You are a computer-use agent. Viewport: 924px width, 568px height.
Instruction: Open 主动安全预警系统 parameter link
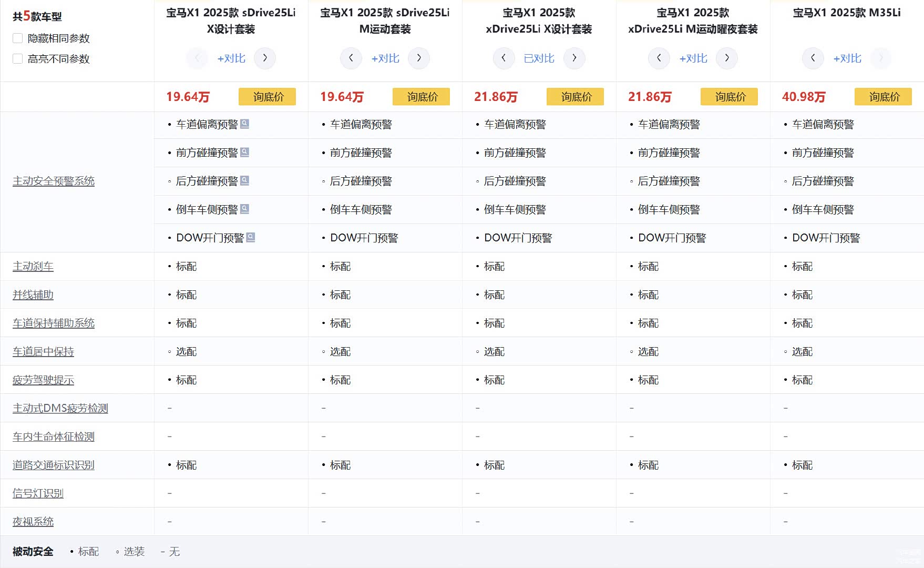pos(54,181)
